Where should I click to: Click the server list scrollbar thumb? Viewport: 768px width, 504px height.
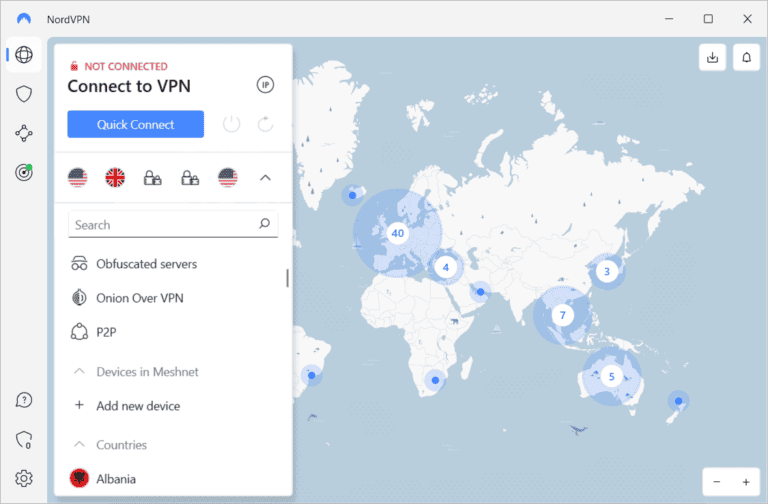tap(288, 278)
